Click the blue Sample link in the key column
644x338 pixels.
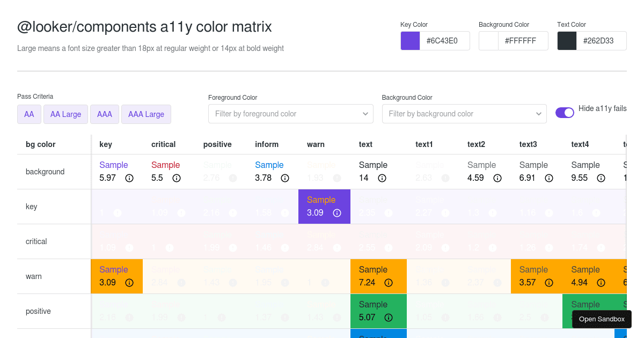[x=113, y=165]
